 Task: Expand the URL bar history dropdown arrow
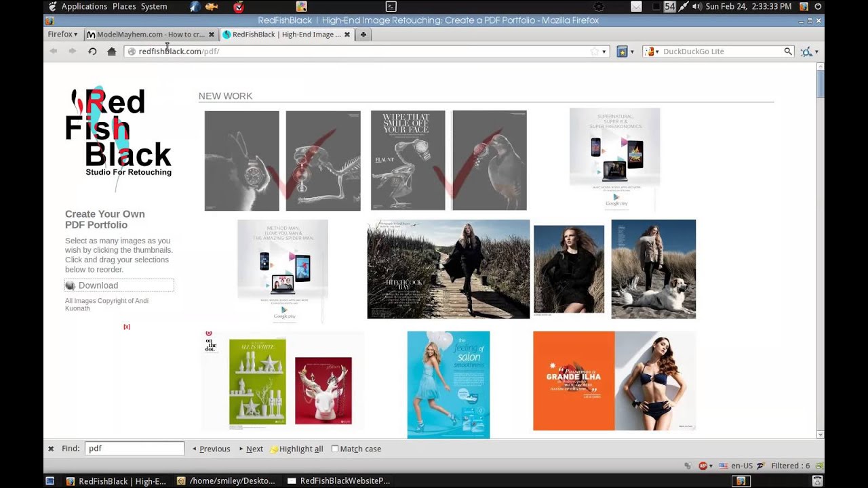pyautogui.click(x=604, y=52)
